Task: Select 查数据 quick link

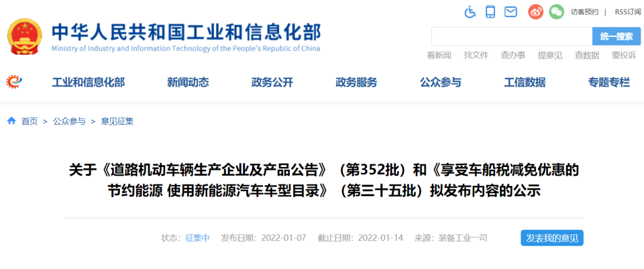Action: tap(587, 55)
